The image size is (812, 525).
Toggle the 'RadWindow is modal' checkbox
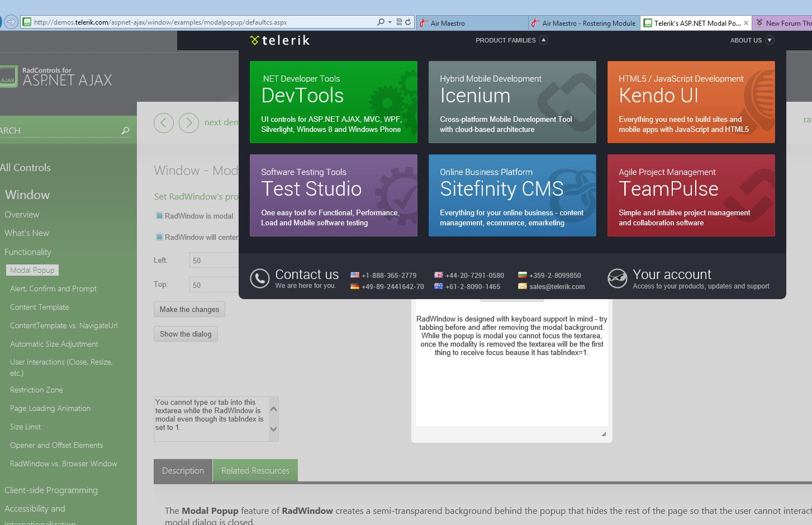click(x=159, y=216)
